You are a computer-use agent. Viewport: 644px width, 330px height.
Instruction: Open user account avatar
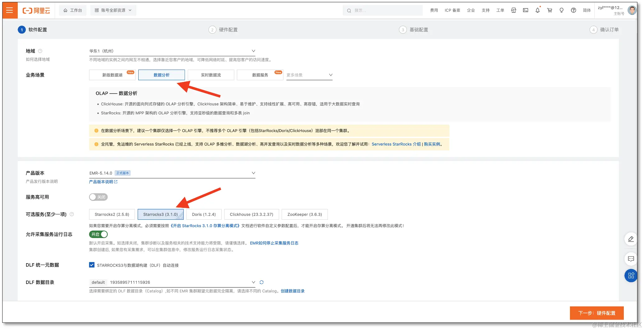coord(632,10)
